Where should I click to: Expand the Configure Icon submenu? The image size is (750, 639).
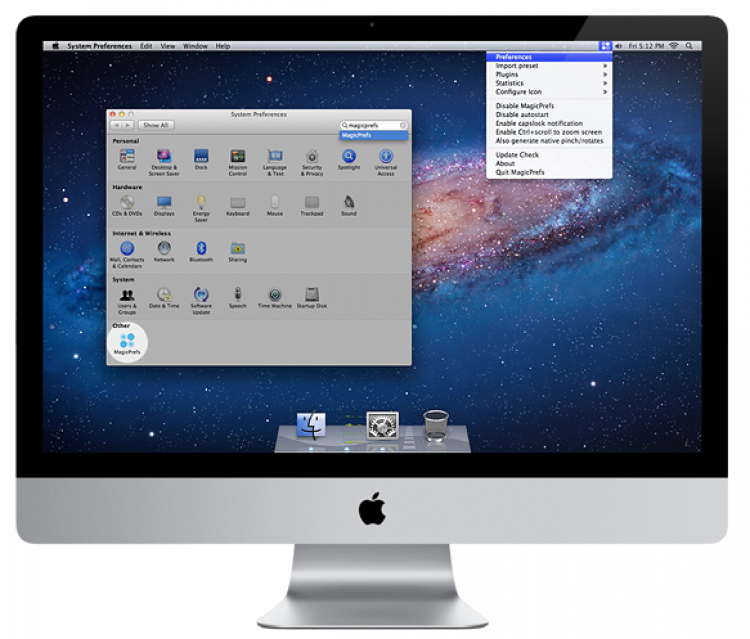pyautogui.click(x=549, y=91)
